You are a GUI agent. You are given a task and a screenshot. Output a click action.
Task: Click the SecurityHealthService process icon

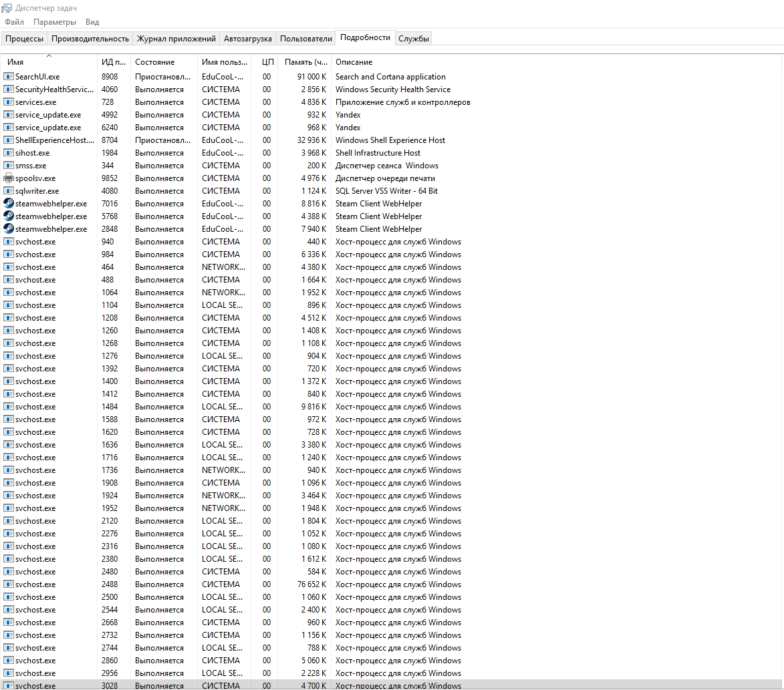point(9,90)
